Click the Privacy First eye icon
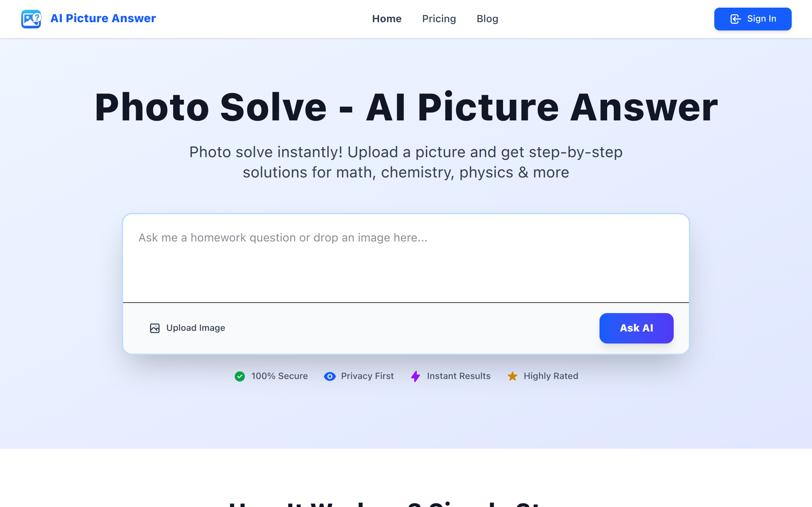The height and width of the screenshot is (507, 812). (x=330, y=376)
